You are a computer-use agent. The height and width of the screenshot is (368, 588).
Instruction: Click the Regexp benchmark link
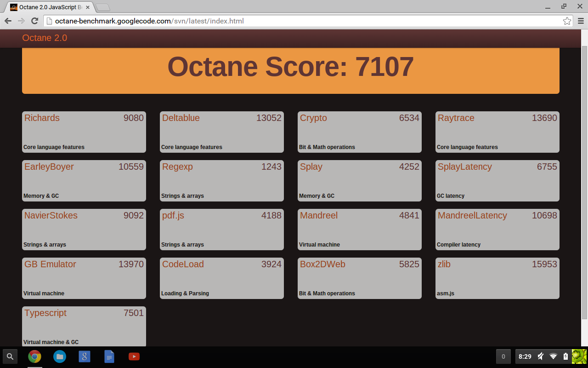(177, 167)
